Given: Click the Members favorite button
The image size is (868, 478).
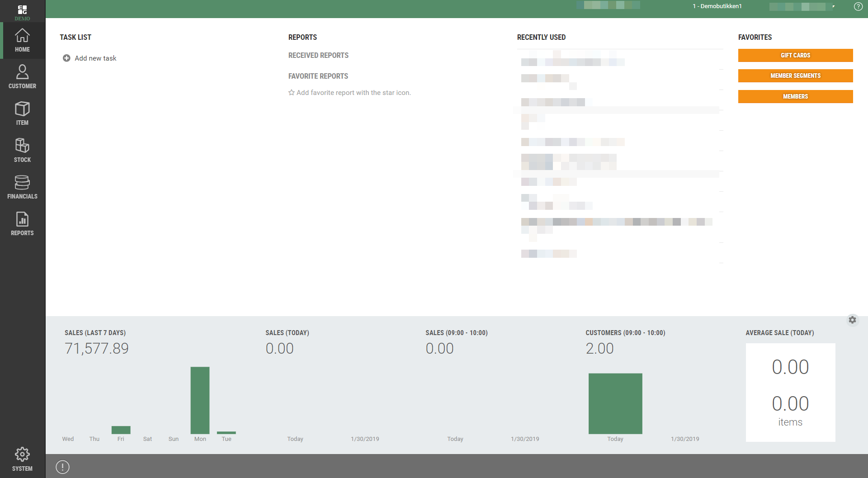Looking at the screenshot, I should (795, 96).
